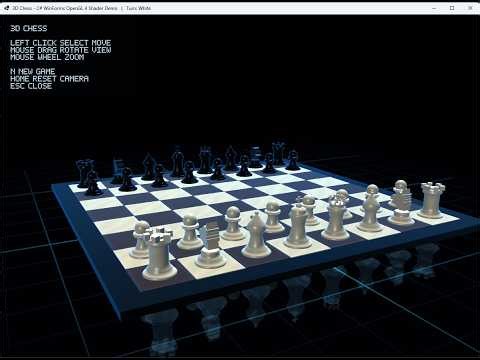Click the MOUSE DRAG ROTATE VIEW text
This screenshot has width=480, height=360.
(60, 50)
